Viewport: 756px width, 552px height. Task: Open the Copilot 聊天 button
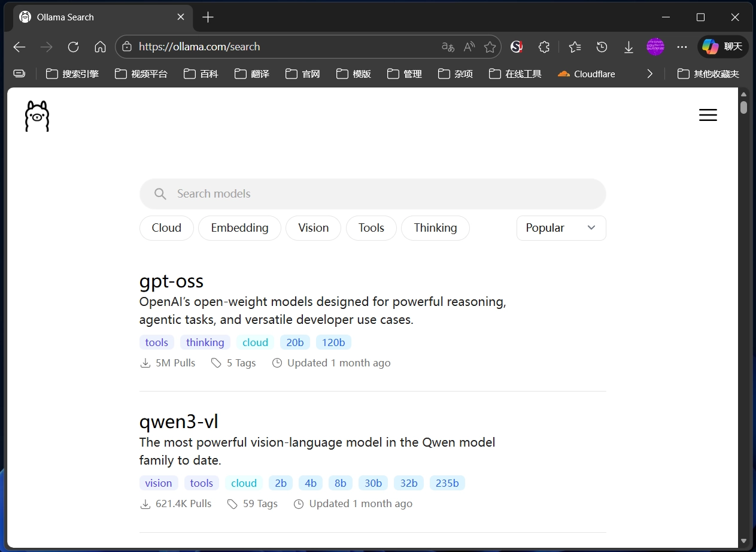click(723, 47)
